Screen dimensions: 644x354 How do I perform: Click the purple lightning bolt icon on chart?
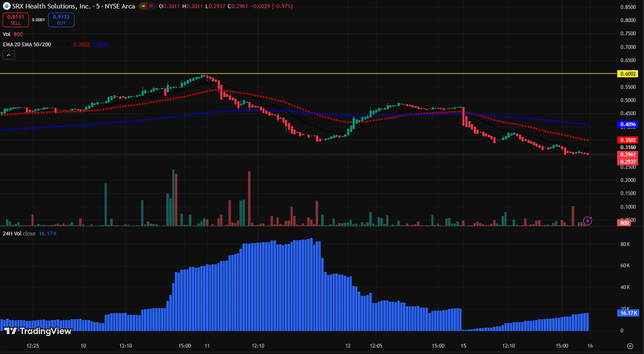(x=588, y=220)
